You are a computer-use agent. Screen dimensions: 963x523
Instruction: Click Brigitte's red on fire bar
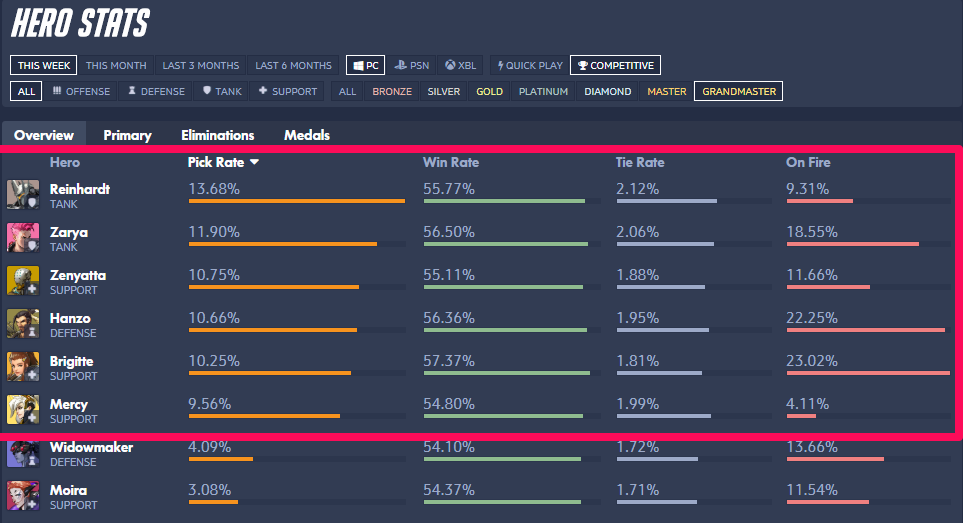coord(868,373)
